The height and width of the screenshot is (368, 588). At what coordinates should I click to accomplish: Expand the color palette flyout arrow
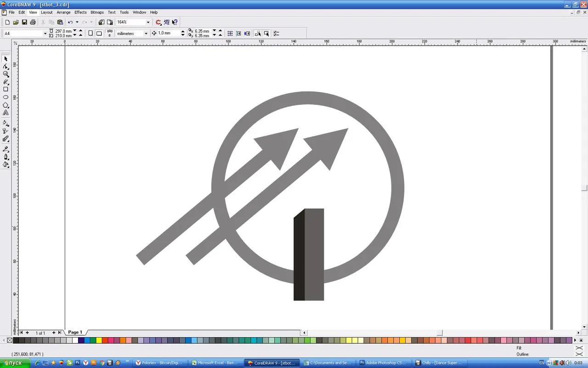tap(581, 340)
